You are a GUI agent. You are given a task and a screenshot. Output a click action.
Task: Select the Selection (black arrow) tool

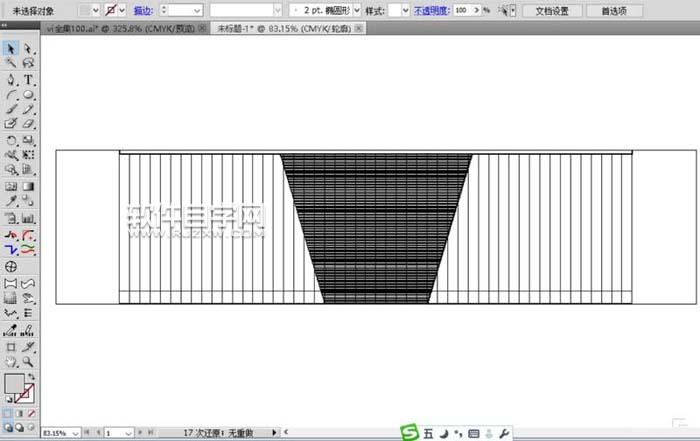point(10,47)
